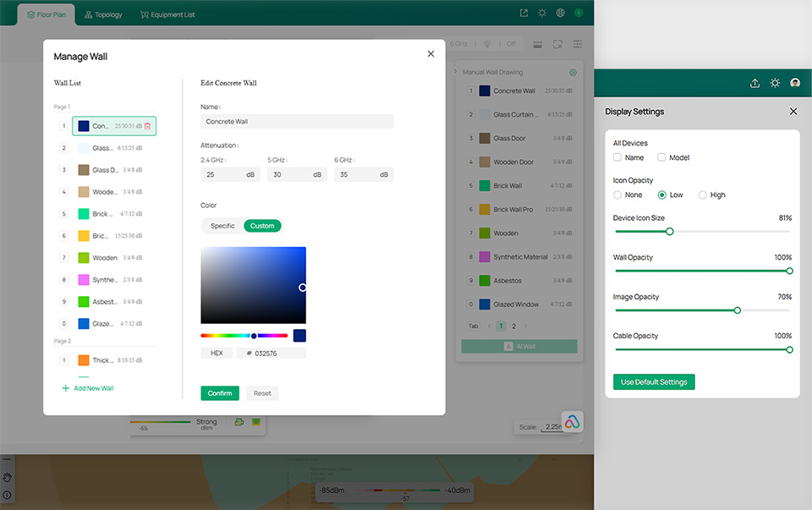Select None for Icon Opacity

(x=617, y=195)
